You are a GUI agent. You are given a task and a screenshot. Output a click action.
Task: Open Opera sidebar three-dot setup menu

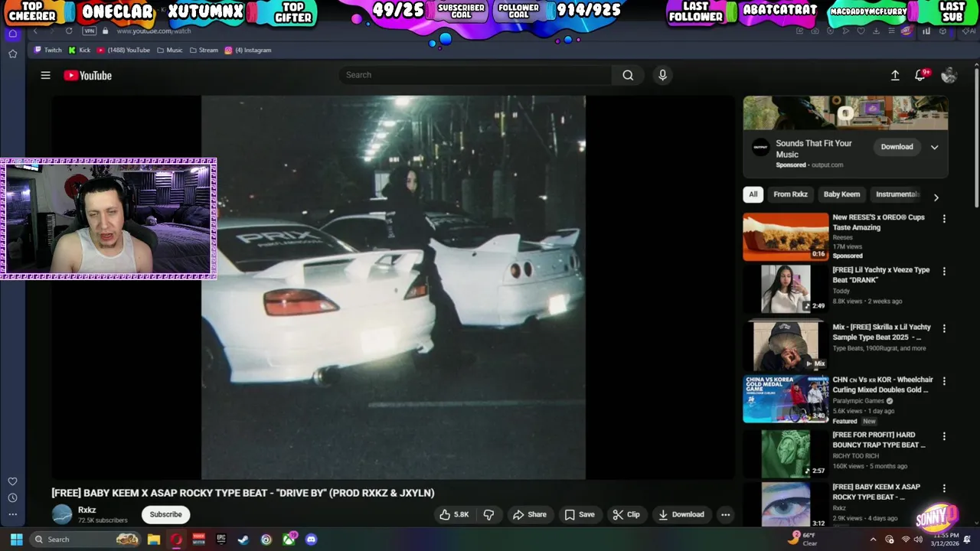(x=12, y=514)
